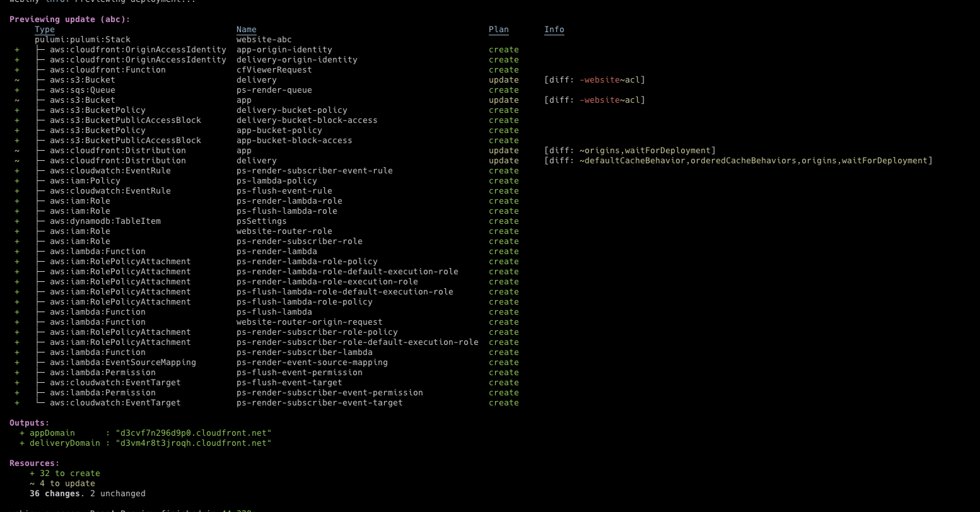Click the Info column header
The height and width of the screenshot is (512, 980).
tap(554, 30)
